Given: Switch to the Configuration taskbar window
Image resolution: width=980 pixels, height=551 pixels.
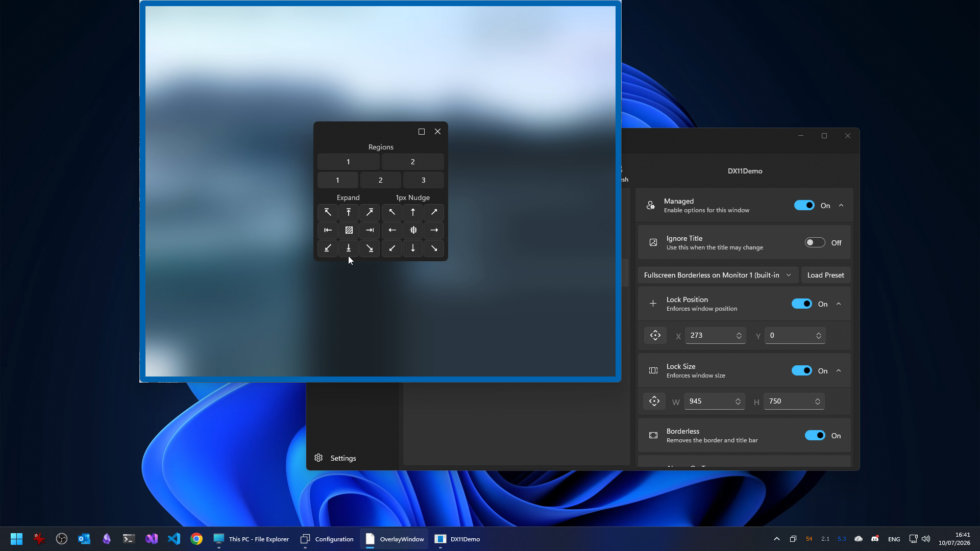Looking at the screenshot, I should [x=327, y=539].
